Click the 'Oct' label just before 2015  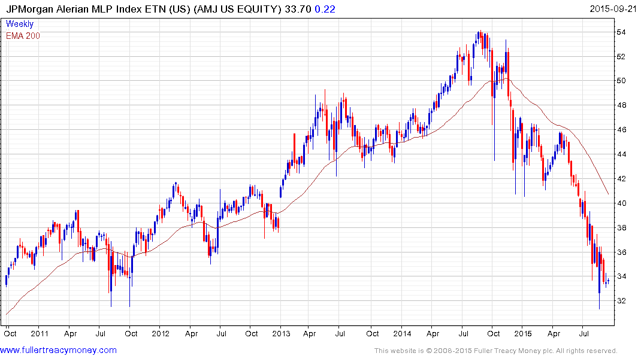tap(493, 333)
